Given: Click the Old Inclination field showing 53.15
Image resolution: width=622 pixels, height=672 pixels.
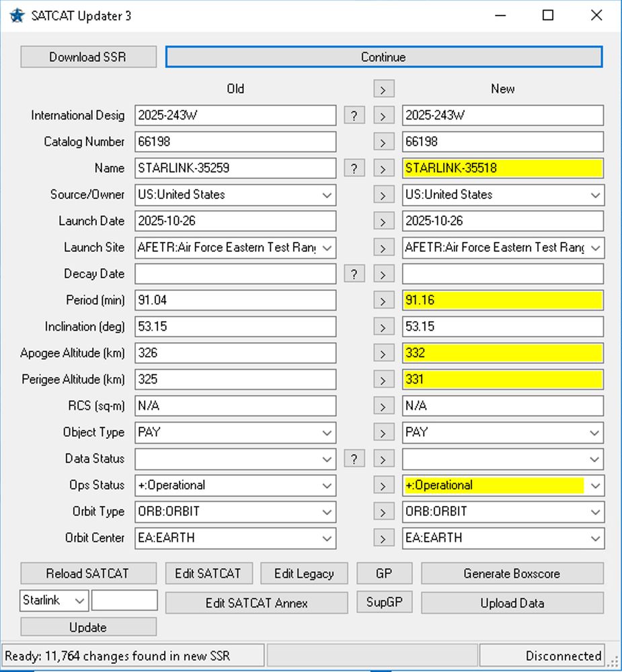Looking at the screenshot, I should click(235, 327).
